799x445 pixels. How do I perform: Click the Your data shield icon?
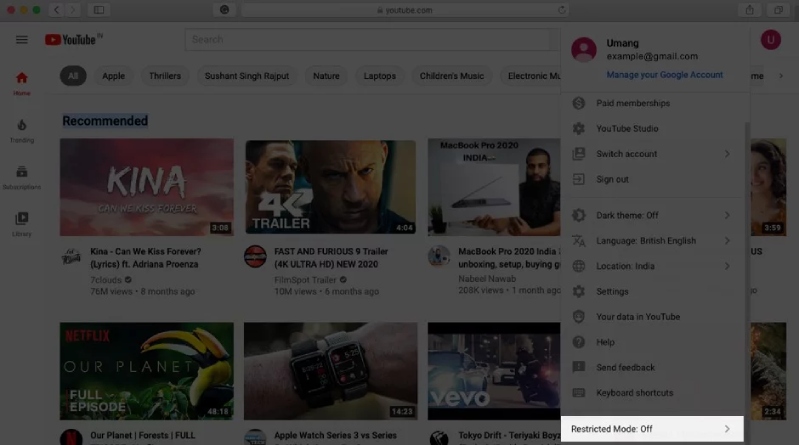click(578, 317)
